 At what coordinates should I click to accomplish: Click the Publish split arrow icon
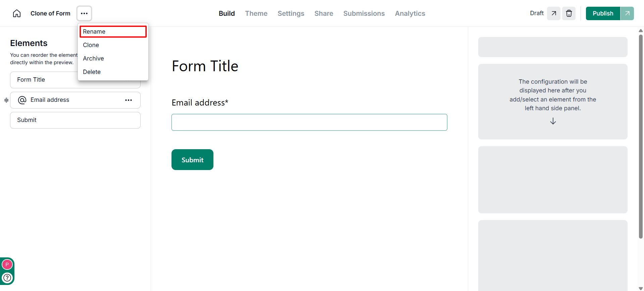point(627,13)
